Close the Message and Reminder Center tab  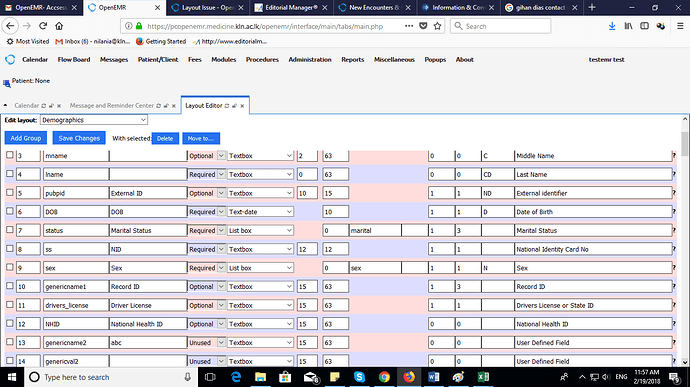[x=174, y=106]
